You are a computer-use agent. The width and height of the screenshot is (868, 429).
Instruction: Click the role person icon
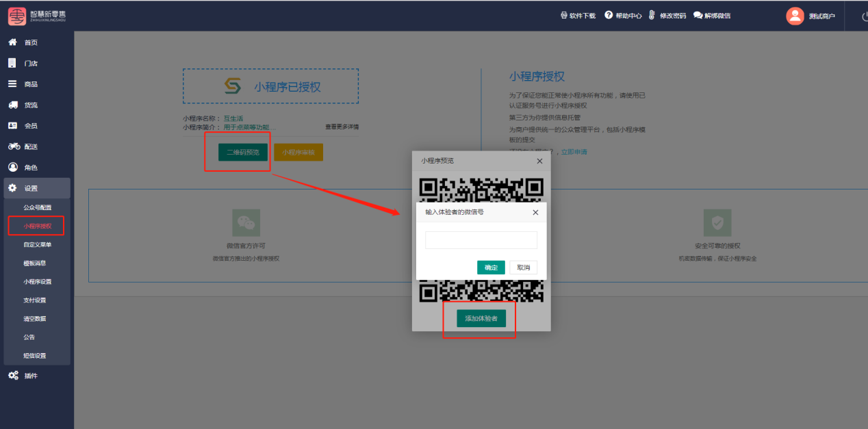coord(12,167)
